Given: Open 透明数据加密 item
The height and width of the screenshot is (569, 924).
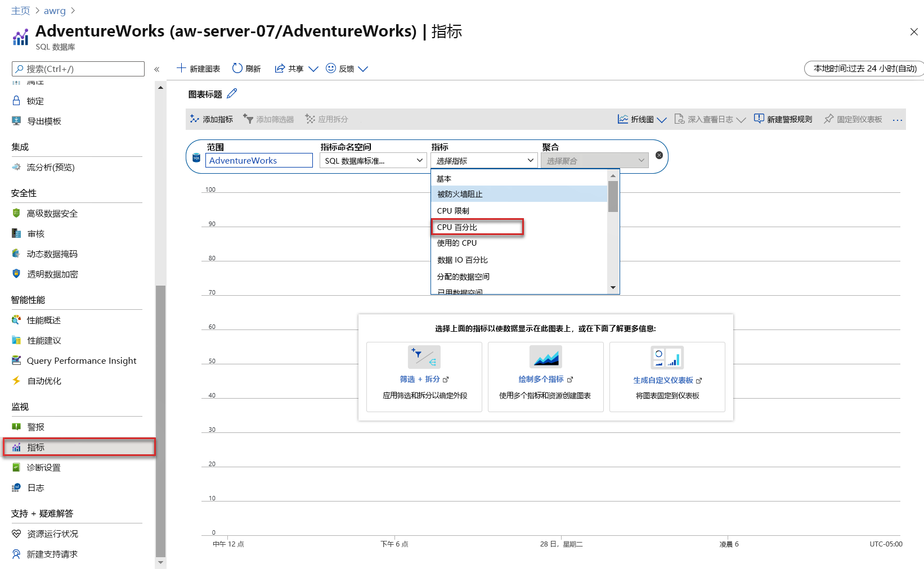Looking at the screenshot, I should pyautogui.click(x=52, y=274).
